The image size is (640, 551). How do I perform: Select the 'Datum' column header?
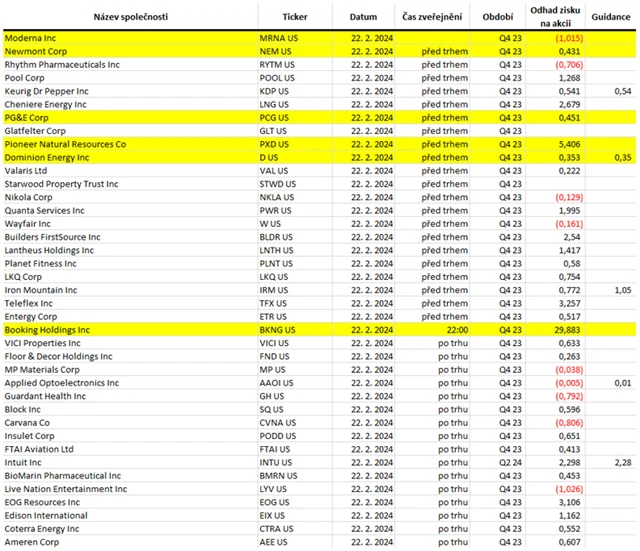coord(364,18)
